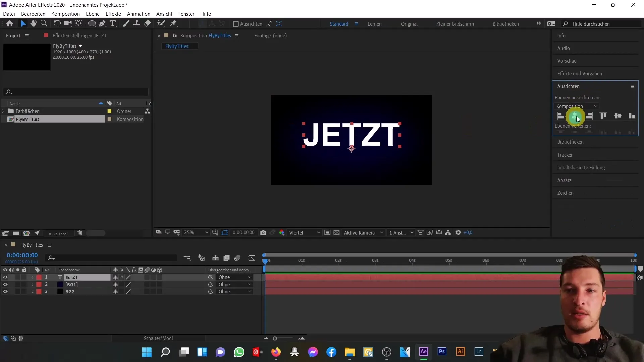Open the Zeichen panel
Viewport: 644px width, 362px height.
pyautogui.click(x=565, y=193)
